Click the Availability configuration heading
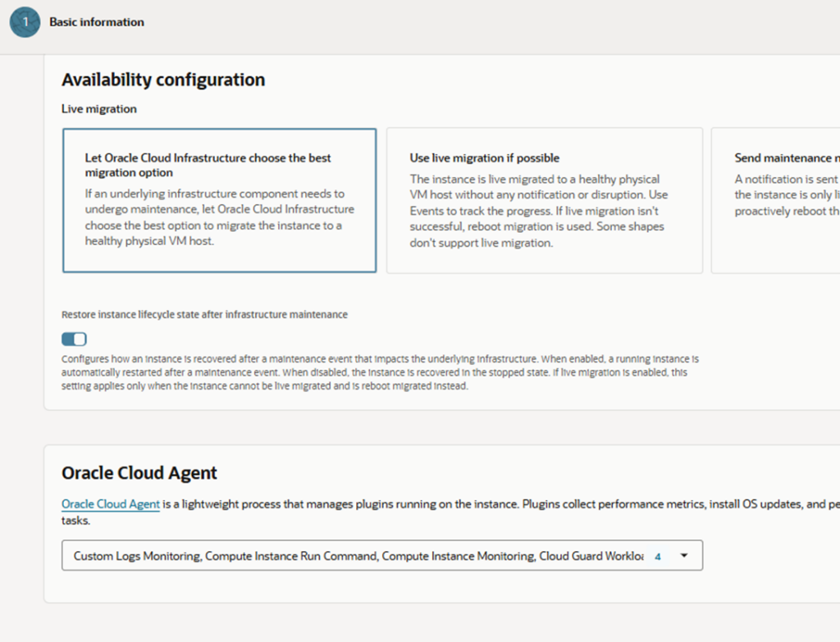Image resolution: width=840 pixels, height=642 pixels. tap(163, 80)
